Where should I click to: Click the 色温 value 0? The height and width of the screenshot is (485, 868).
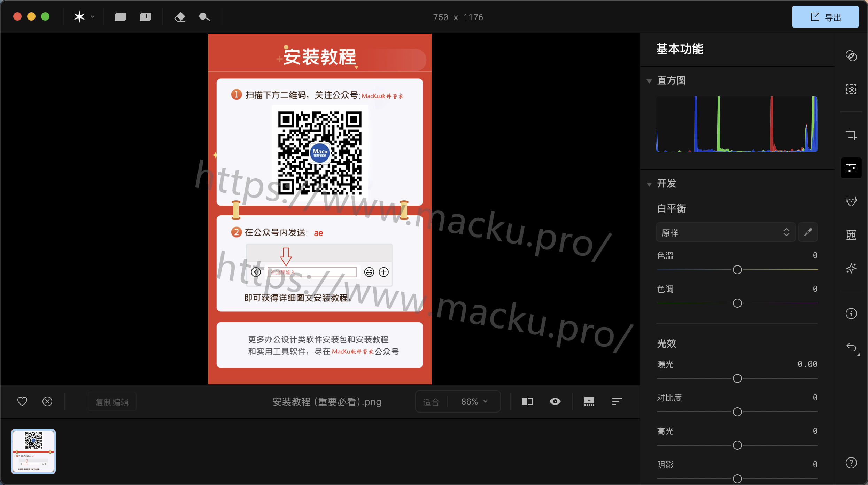[x=815, y=255]
